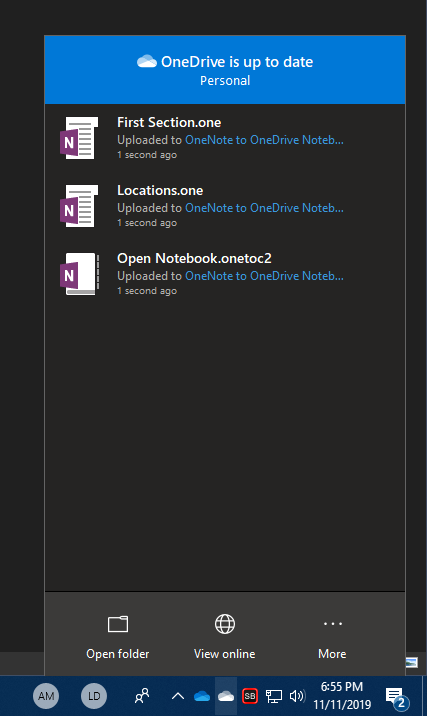427x716 pixels.
Task: Open the More options menu
Action: [332, 636]
